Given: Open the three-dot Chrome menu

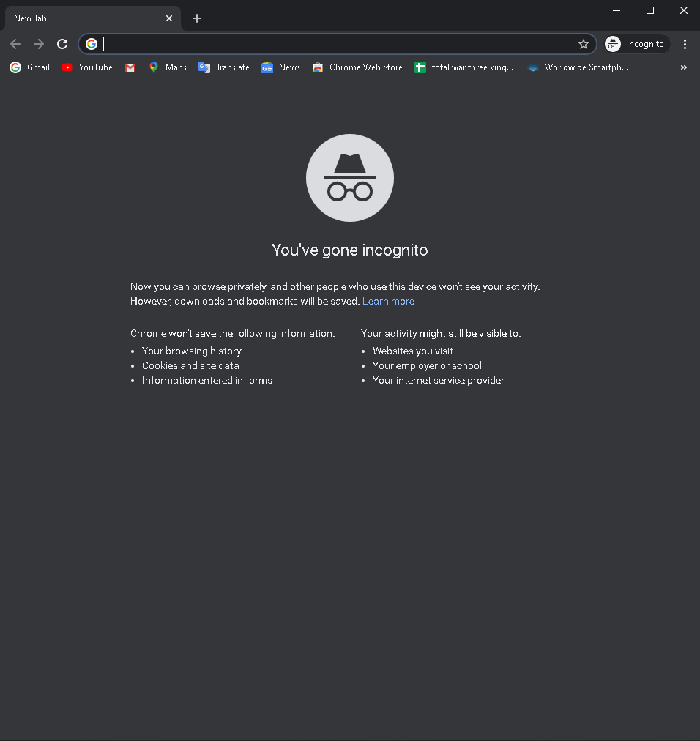Looking at the screenshot, I should [685, 44].
